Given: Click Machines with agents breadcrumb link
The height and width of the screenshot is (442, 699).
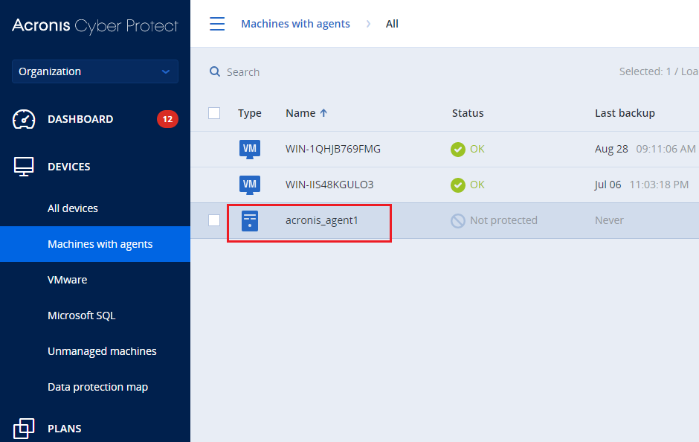Looking at the screenshot, I should point(296,24).
